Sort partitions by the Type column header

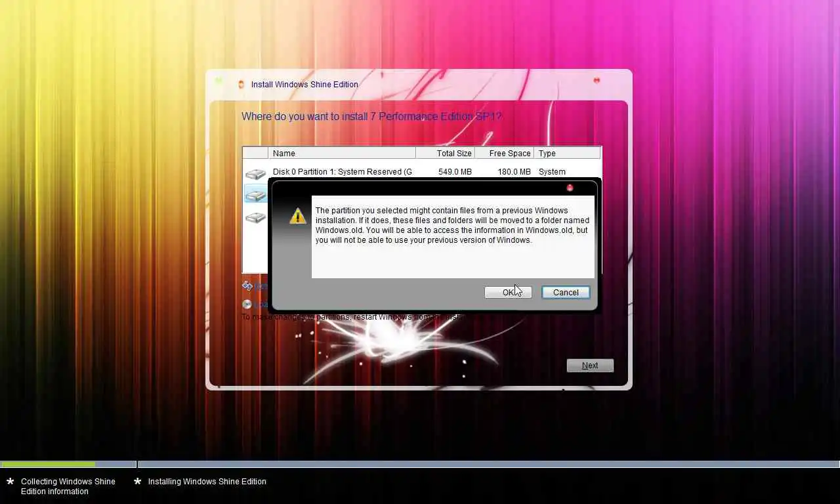[x=567, y=153]
